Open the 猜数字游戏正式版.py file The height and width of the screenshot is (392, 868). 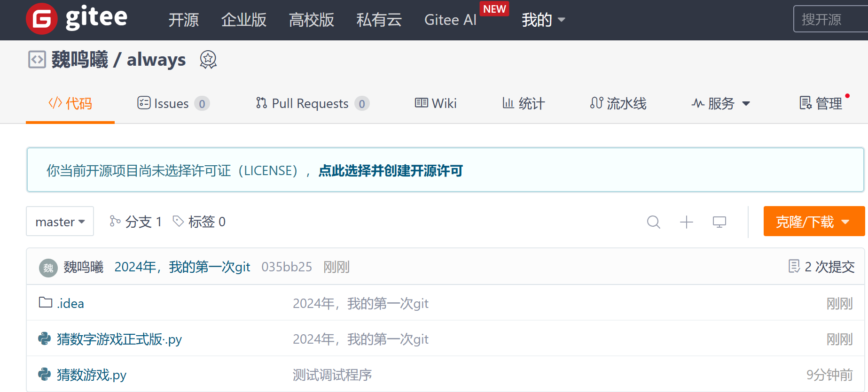119,339
